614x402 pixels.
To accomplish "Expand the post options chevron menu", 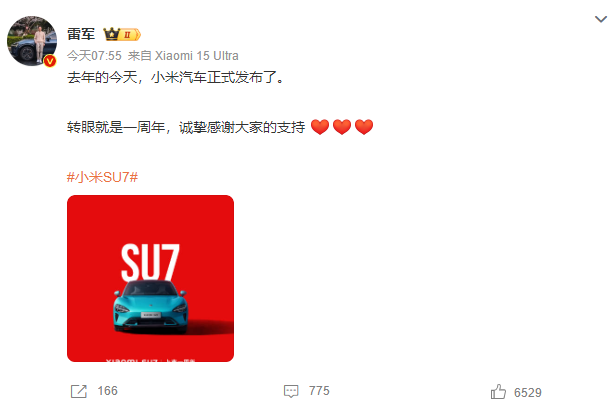I will coord(601,19).
